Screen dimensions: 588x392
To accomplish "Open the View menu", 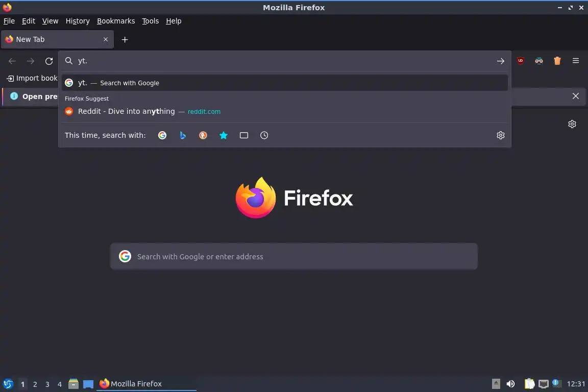I will point(50,21).
